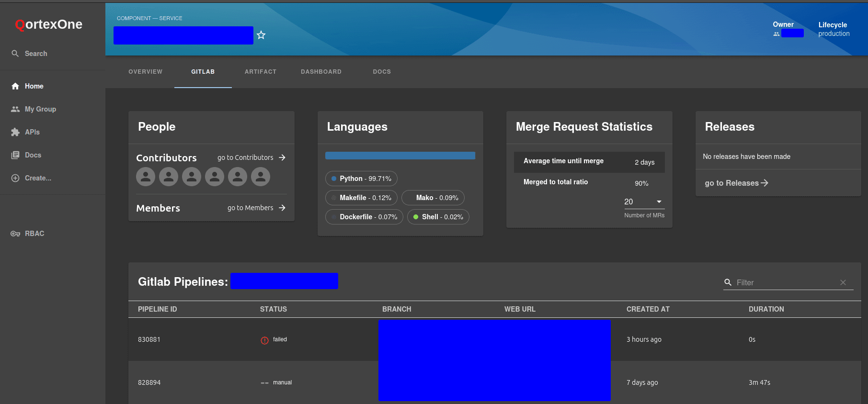Click pipeline ID 830881
This screenshot has height=404, width=868.
(x=149, y=339)
